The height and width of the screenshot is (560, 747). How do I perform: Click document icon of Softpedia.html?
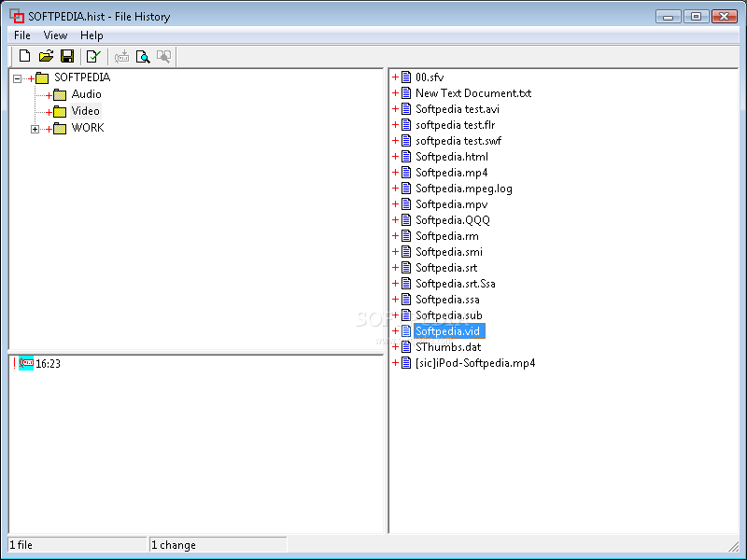(x=406, y=157)
